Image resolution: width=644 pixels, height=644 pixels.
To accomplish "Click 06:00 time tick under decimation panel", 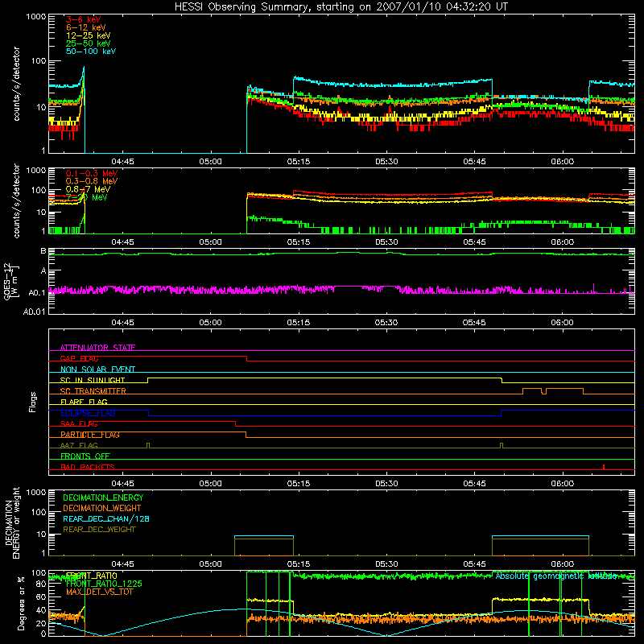I will coord(562,564).
